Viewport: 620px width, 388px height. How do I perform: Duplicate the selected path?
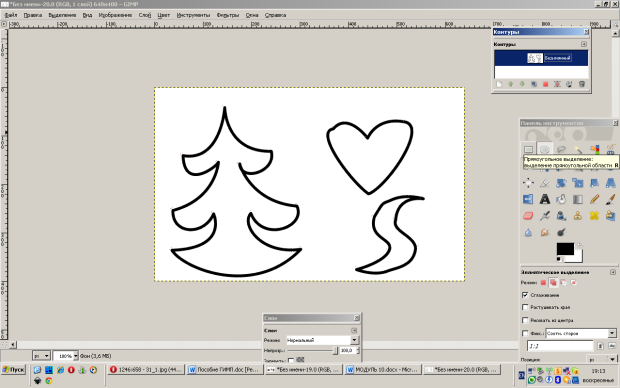(534, 84)
